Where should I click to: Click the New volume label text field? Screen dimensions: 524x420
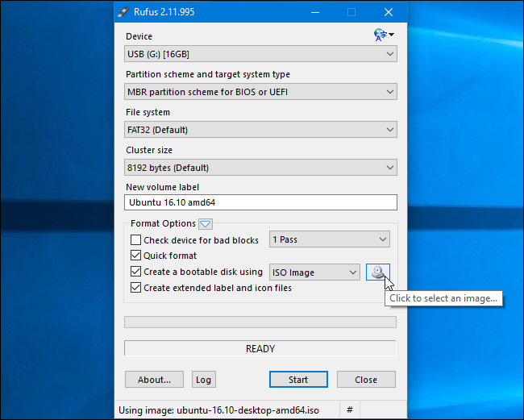click(260, 202)
